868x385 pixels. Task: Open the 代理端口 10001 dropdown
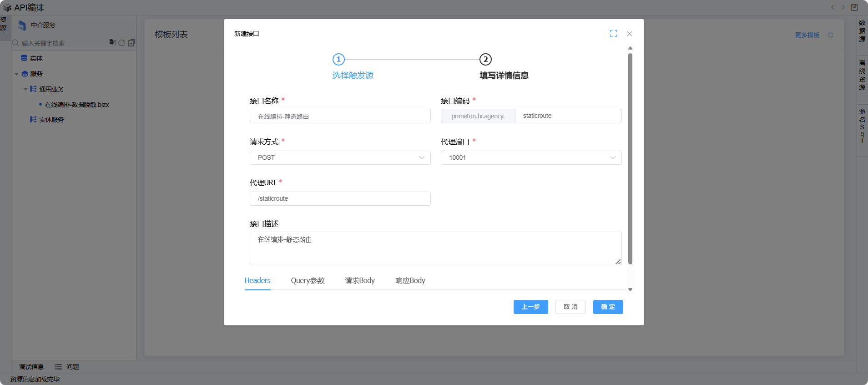(x=530, y=157)
